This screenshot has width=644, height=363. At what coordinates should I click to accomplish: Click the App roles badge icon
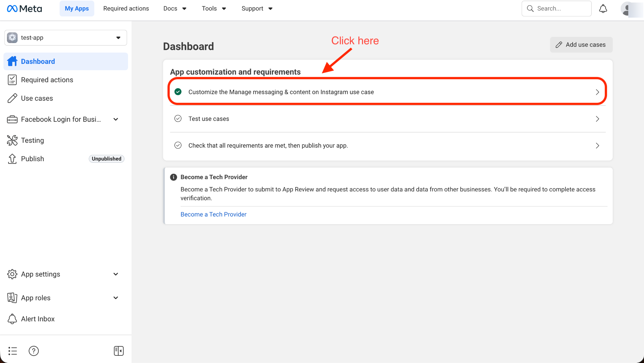tap(12, 298)
